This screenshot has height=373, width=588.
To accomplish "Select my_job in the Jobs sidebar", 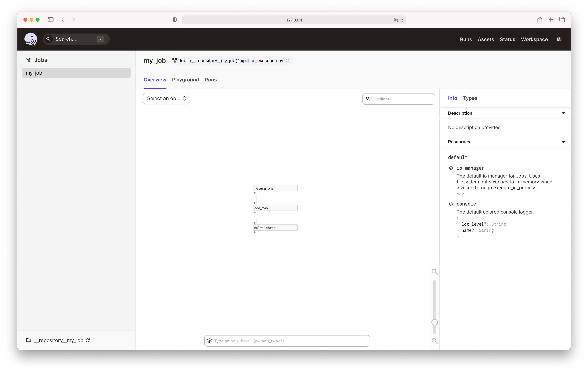I will (76, 73).
